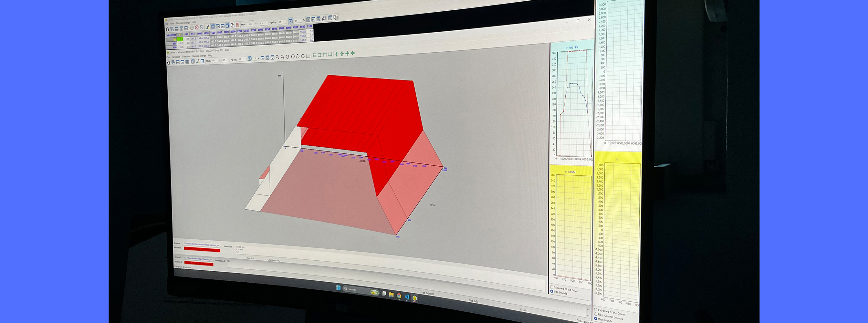The image size is (868, 323).
Task: Open HEX view from the table window toolbar
Action: [x=177, y=29]
